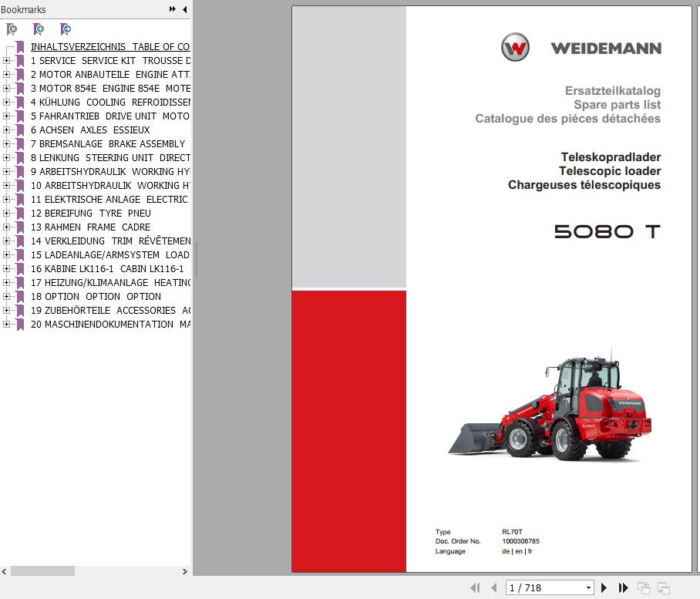Image resolution: width=700 pixels, height=599 pixels.
Task: Expand the 5 FAHRANTRIEB DRIVE UNIT node
Action: (6, 116)
